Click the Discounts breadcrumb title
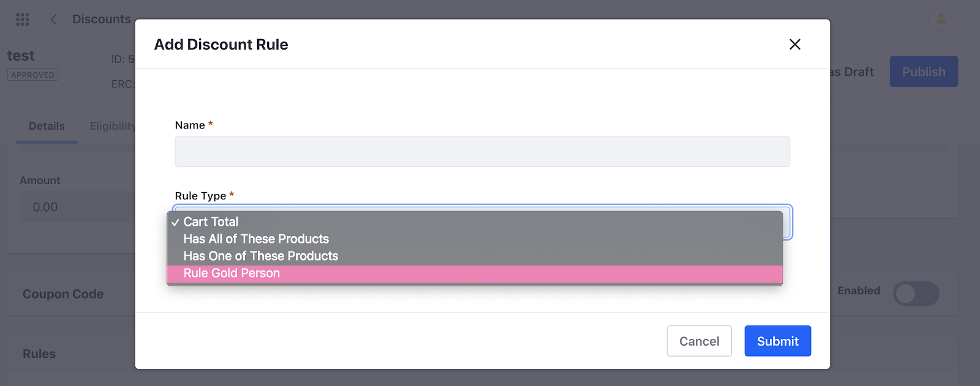 coord(102,19)
